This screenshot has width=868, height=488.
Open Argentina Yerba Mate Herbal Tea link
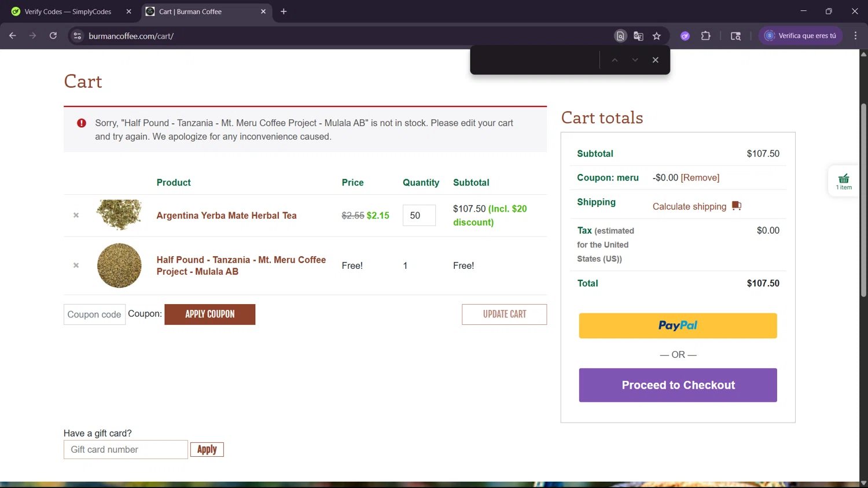(226, 216)
